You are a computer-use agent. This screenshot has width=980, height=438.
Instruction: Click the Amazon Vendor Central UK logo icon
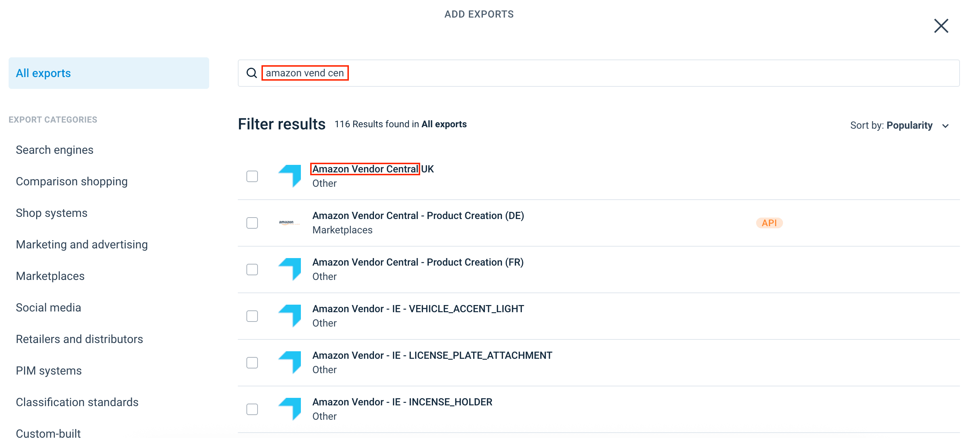(x=290, y=175)
